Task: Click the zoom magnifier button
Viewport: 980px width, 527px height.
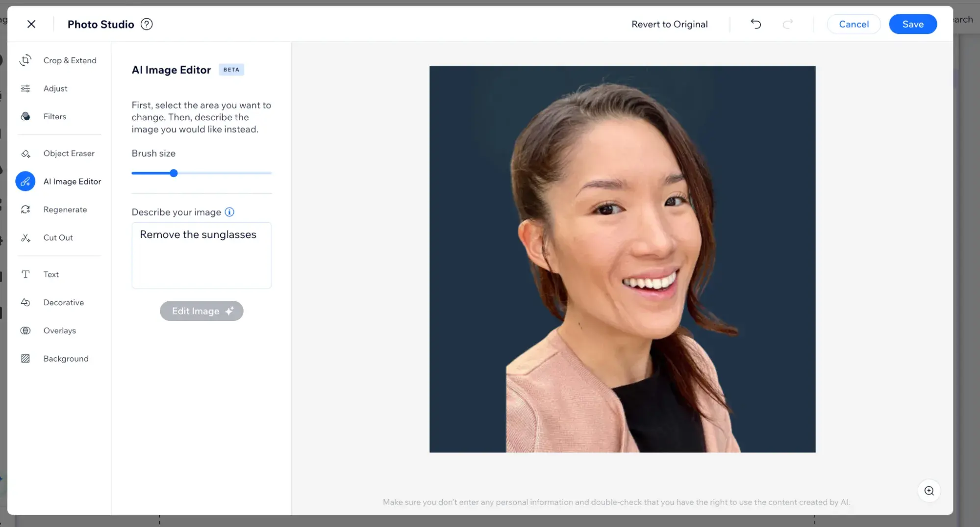Action: point(929,491)
